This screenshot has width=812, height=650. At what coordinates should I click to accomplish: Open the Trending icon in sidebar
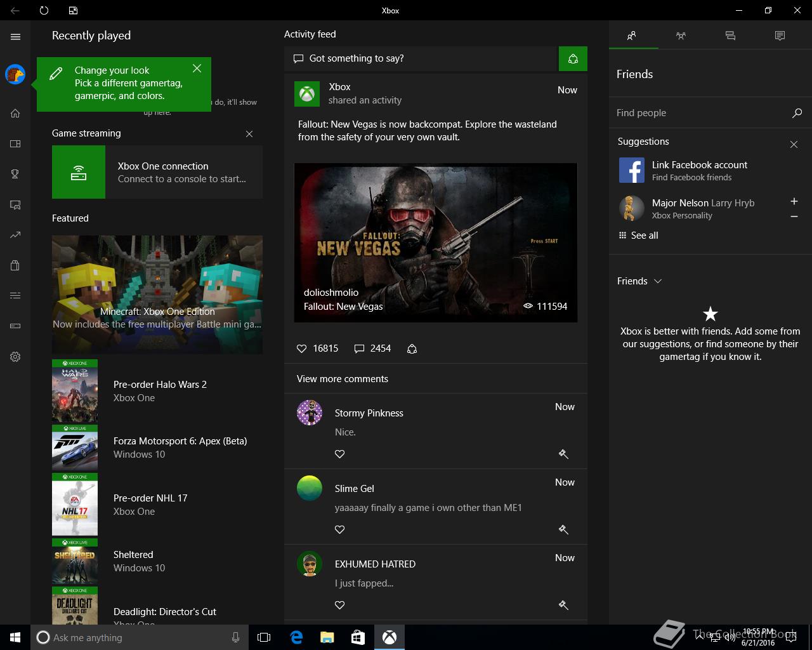point(15,235)
